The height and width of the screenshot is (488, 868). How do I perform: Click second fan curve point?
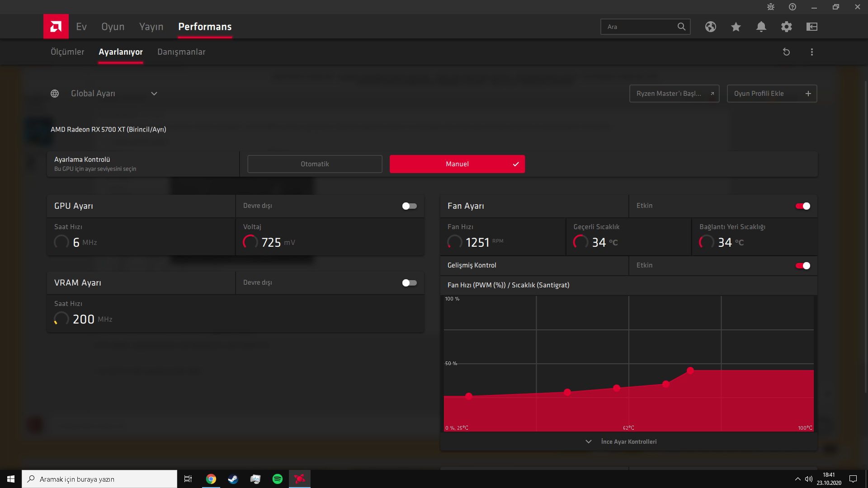click(567, 392)
